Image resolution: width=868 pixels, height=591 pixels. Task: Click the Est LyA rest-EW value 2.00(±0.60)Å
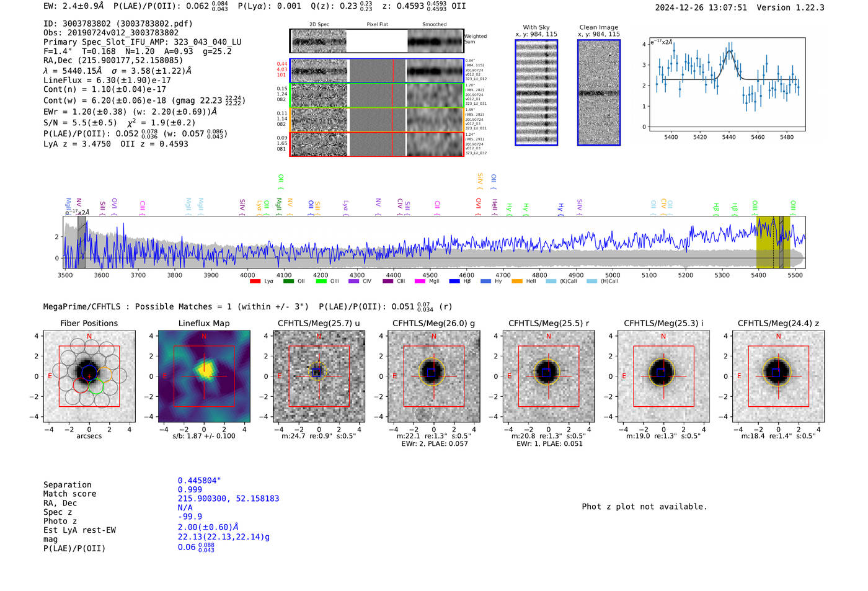pos(208,527)
